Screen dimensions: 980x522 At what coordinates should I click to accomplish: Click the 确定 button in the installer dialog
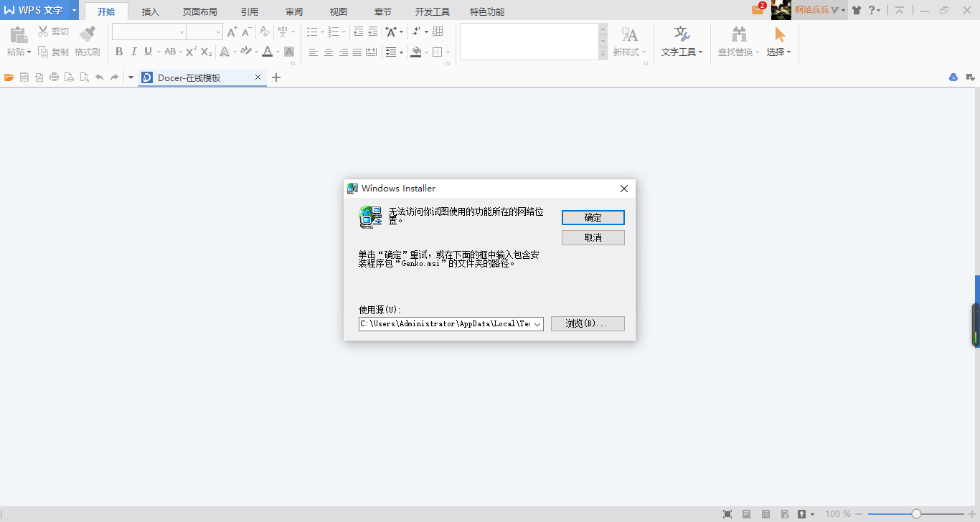593,217
